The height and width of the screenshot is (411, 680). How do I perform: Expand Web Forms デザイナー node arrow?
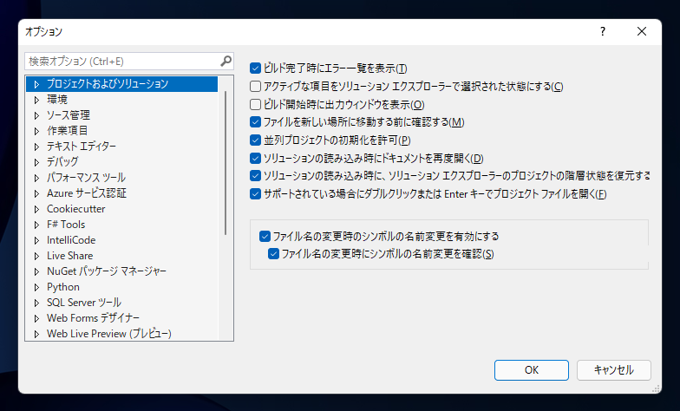tap(36, 318)
